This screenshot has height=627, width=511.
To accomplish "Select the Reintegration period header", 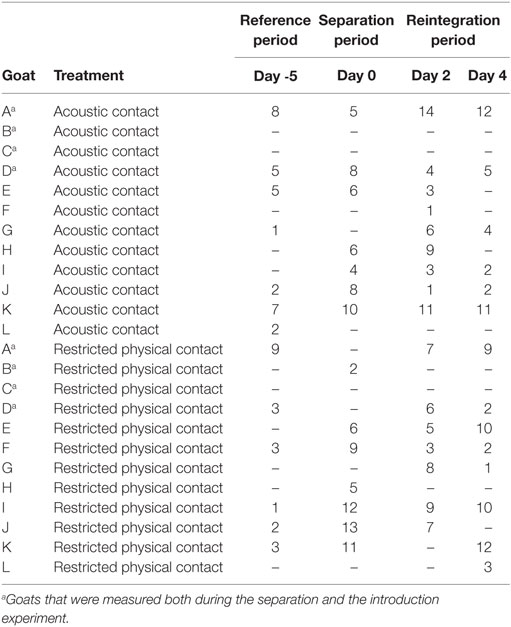I will [x=453, y=30].
